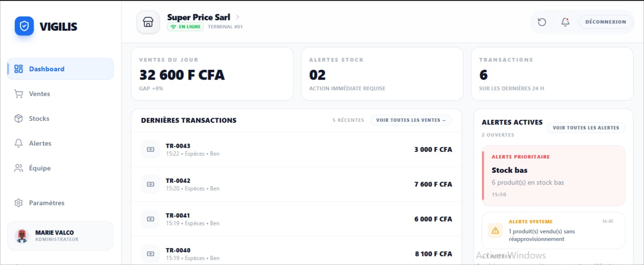Image resolution: width=644 pixels, height=265 pixels.
Task: Expand the chevron next to Super Price Sarl
Action: click(x=237, y=17)
